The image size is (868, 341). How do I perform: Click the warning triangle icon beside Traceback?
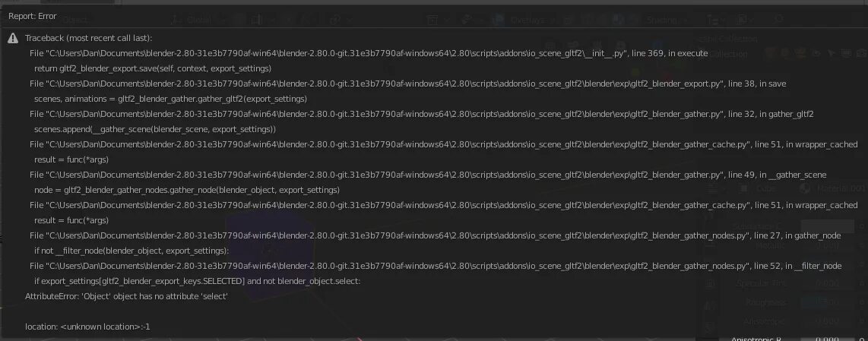coord(13,38)
